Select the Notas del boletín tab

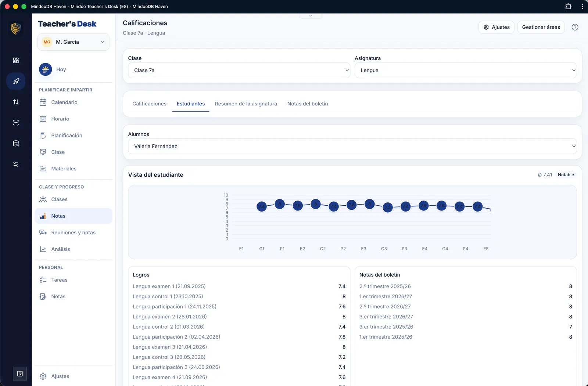(x=308, y=104)
